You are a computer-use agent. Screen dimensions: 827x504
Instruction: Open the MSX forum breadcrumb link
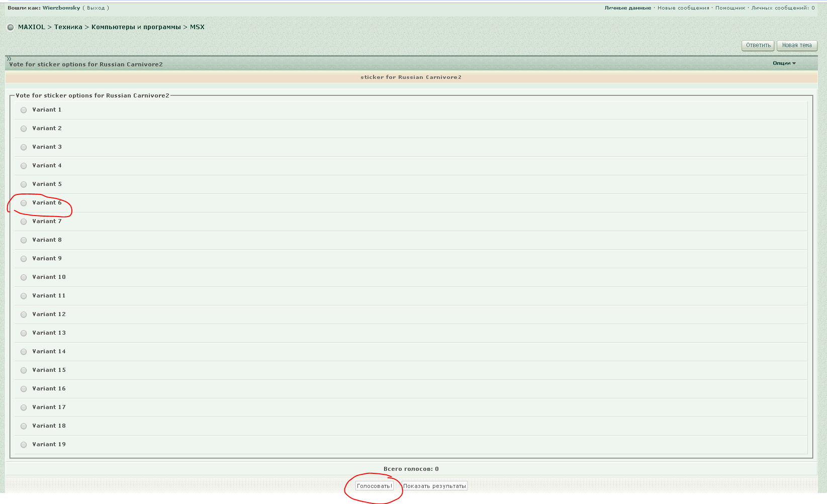pos(197,27)
